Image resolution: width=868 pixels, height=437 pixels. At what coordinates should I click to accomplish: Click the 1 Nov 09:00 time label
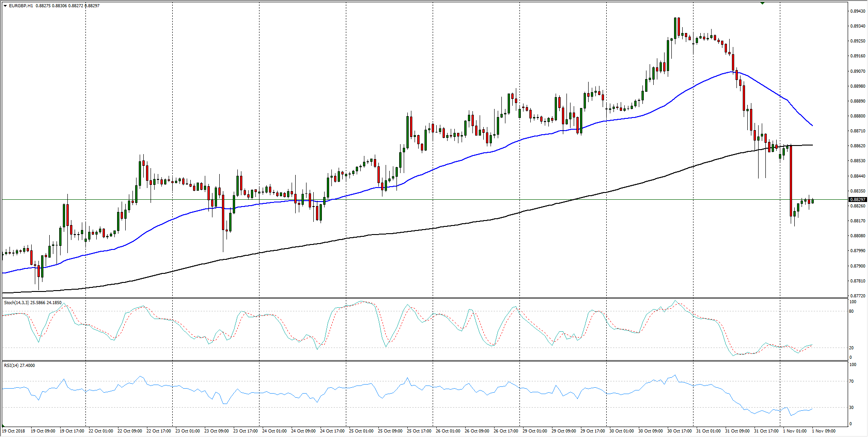click(x=824, y=431)
